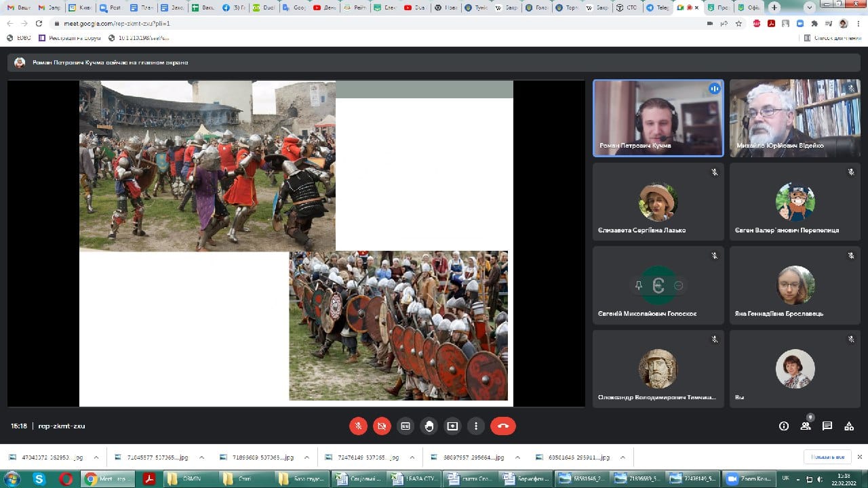Switch to the Telegram browser tab
Viewport: 868px width, 488px height.
[657, 7]
